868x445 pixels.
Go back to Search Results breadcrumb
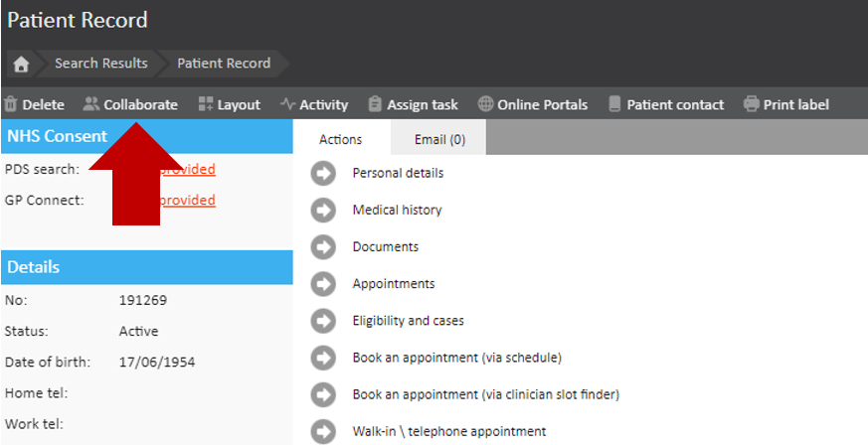[100, 64]
